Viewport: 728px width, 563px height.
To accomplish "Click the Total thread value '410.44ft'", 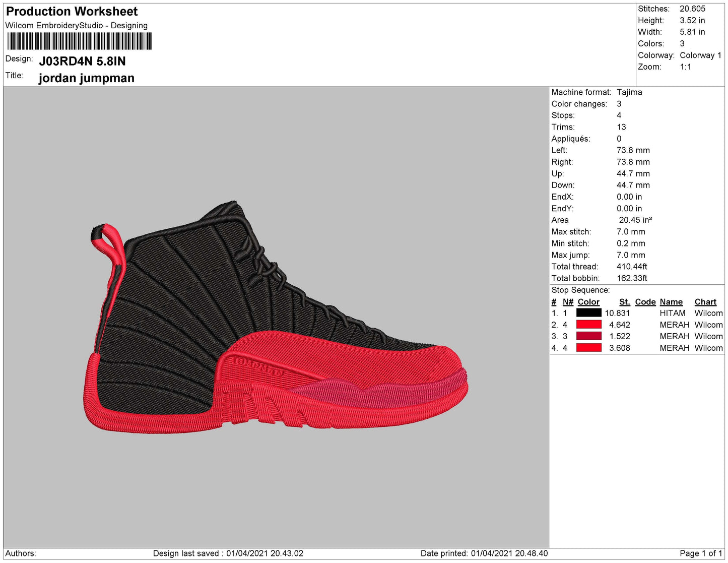I will tap(632, 267).
